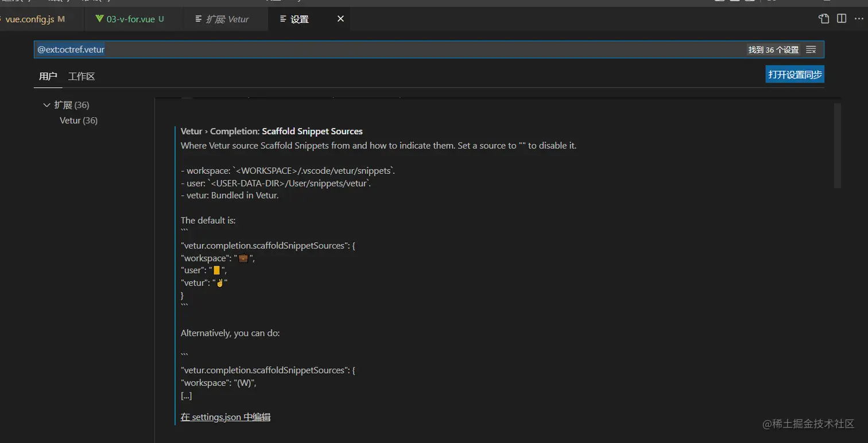868x443 pixels.
Task: Click the 打开设置同步 button
Action: point(795,75)
